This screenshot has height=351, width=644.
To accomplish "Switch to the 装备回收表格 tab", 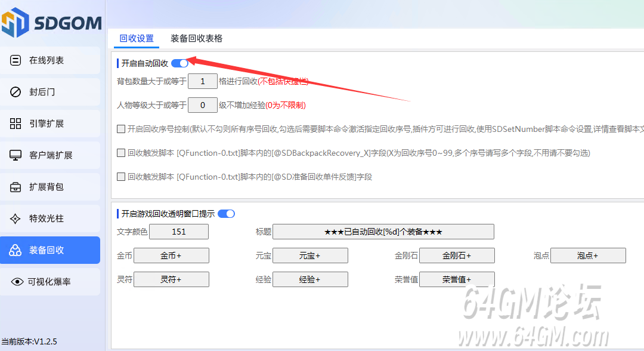I will 196,38.
